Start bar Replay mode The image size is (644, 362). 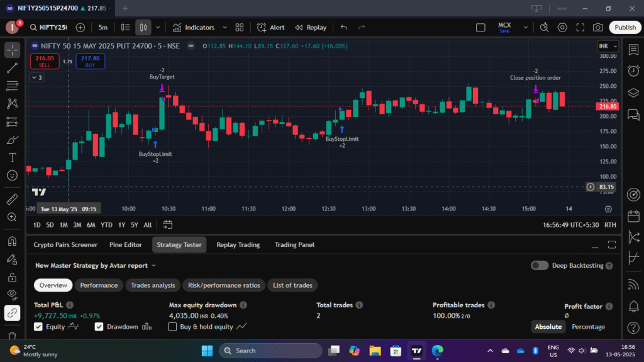pyautogui.click(x=311, y=28)
